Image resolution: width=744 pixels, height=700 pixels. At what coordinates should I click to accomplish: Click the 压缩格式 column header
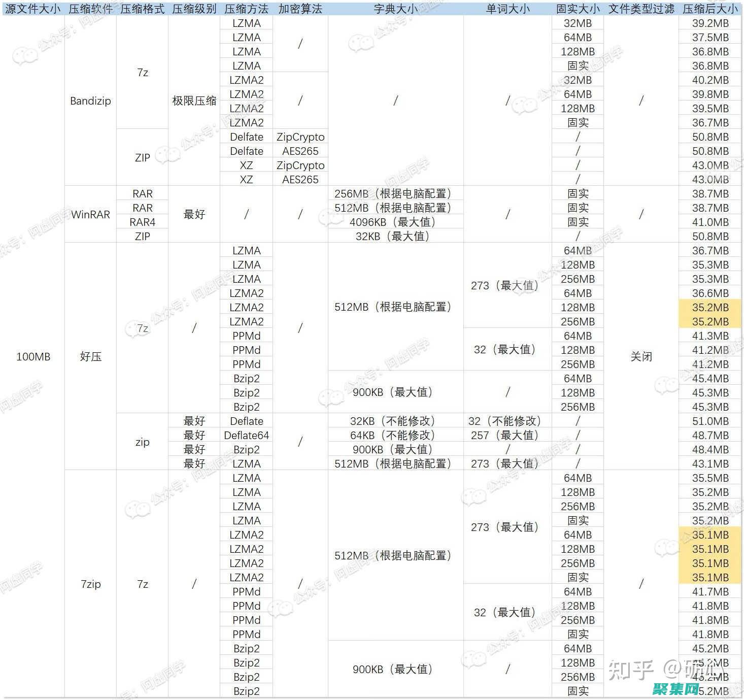point(142,9)
